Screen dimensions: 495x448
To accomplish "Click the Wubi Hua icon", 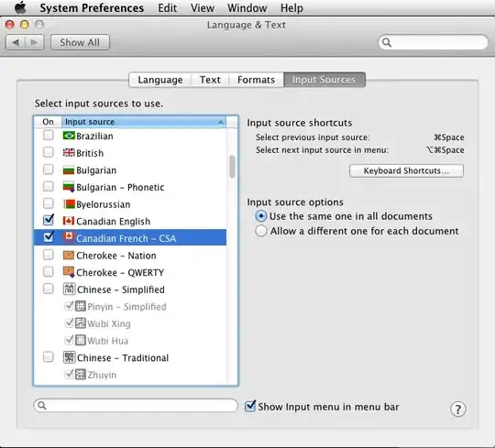I will tap(81, 340).
